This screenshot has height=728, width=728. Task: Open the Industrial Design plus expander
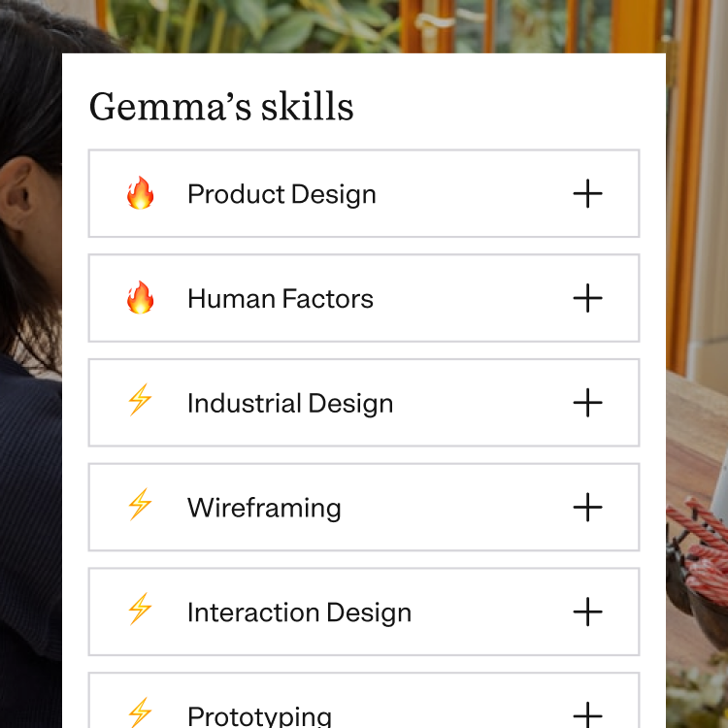pos(588,403)
